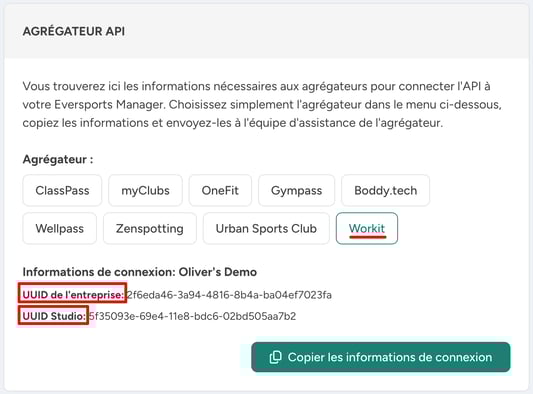Click the 'AGRÉGATEUR API' card title
533x394 pixels.
[x=74, y=31]
